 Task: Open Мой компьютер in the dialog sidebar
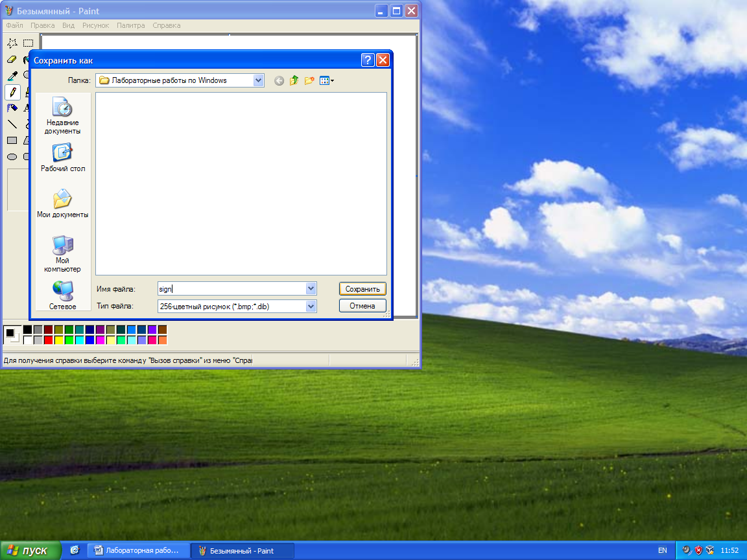(x=62, y=254)
